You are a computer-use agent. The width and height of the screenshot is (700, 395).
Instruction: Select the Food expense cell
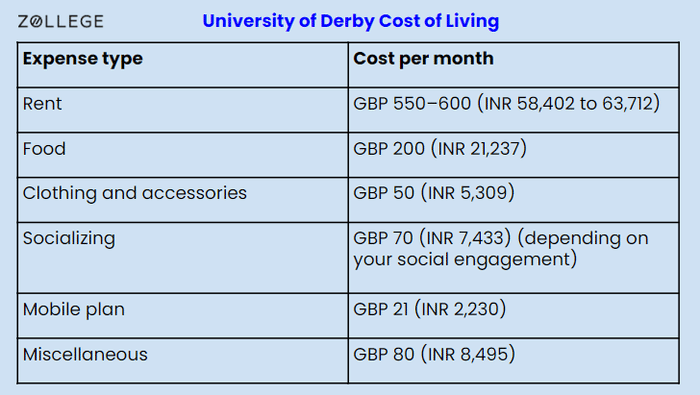183,155
